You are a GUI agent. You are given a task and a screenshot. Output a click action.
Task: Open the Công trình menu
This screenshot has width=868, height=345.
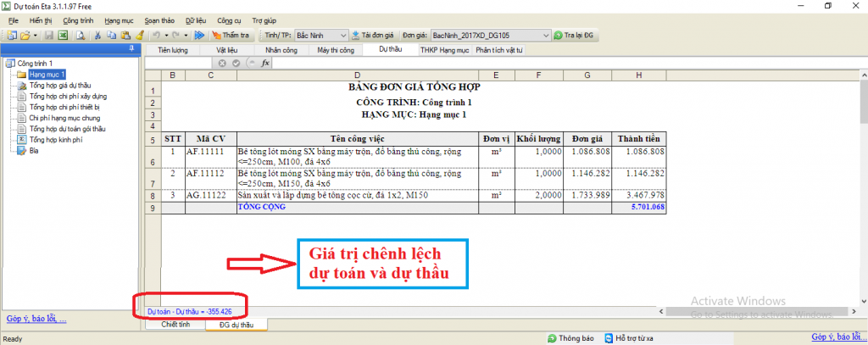tap(79, 19)
